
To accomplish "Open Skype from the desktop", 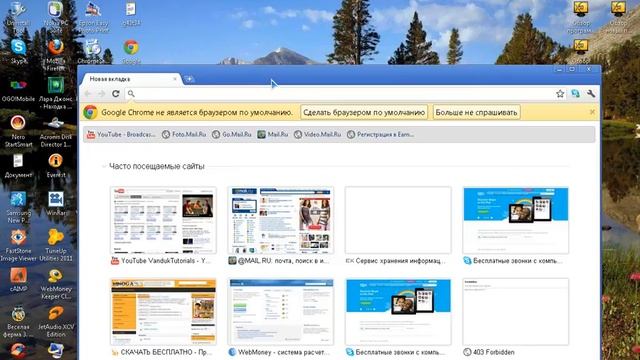I will pos(18,51).
